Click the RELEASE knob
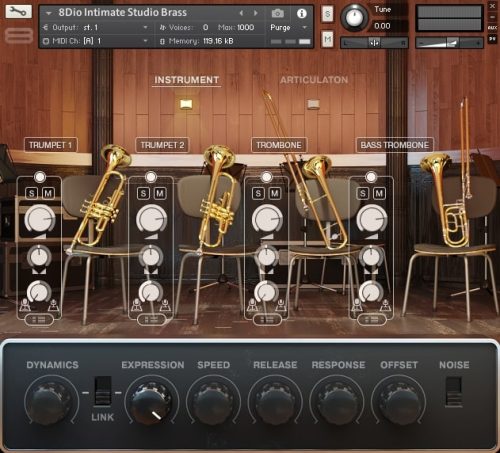 (x=275, y=402)
